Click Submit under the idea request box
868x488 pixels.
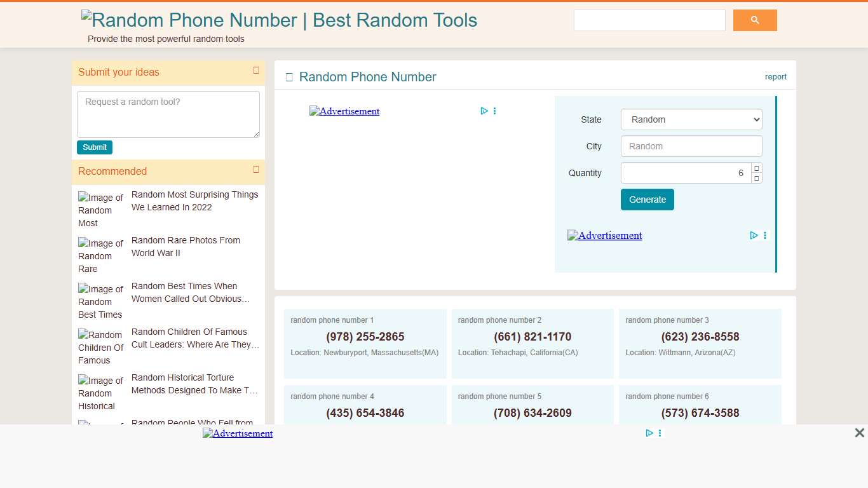point(94,147)
